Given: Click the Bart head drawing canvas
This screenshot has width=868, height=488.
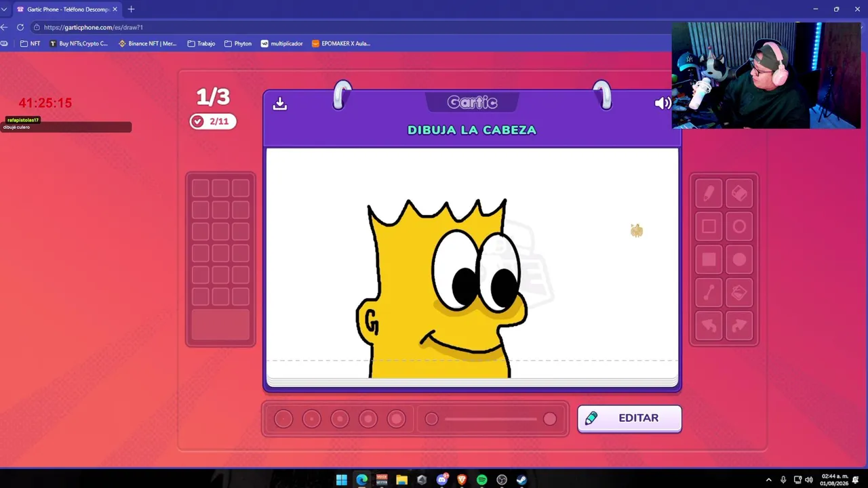Looking at the screenshot, I should coord(472,263).
